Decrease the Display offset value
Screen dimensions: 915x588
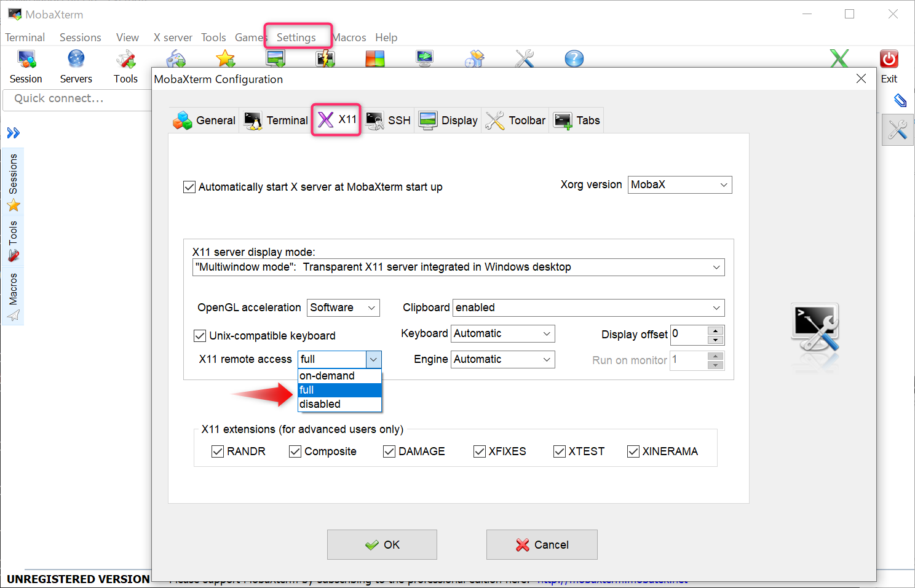click(715, 340)
